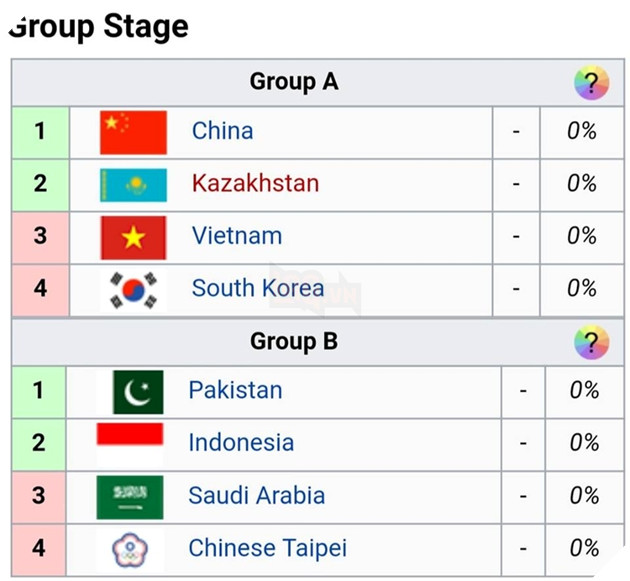Click the Pakistan flag icon
Viewport: 630px width, 581px height.
(138, 392)
